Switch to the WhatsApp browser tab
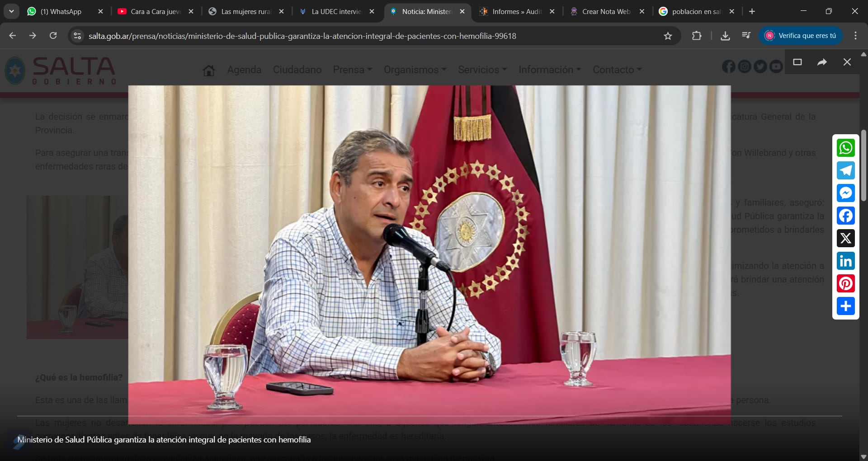Image resolution: width=868 pixels, height=461 pixels. tap(61, 12)
